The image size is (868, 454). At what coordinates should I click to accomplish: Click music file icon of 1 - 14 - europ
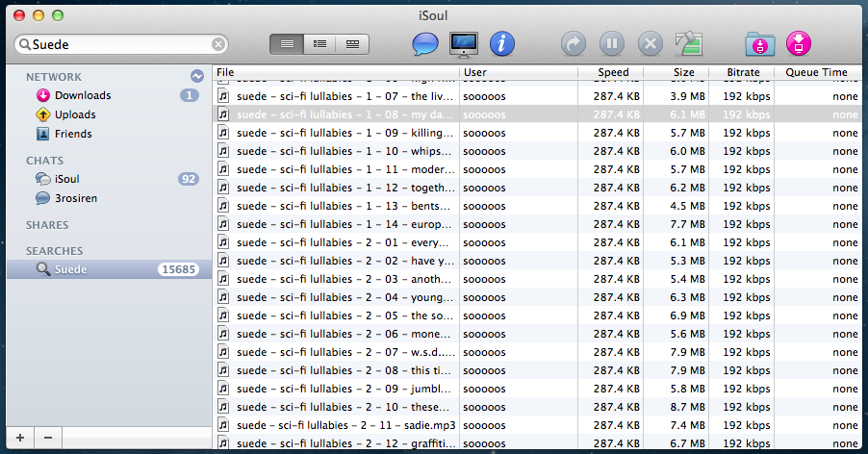(223, 224)
